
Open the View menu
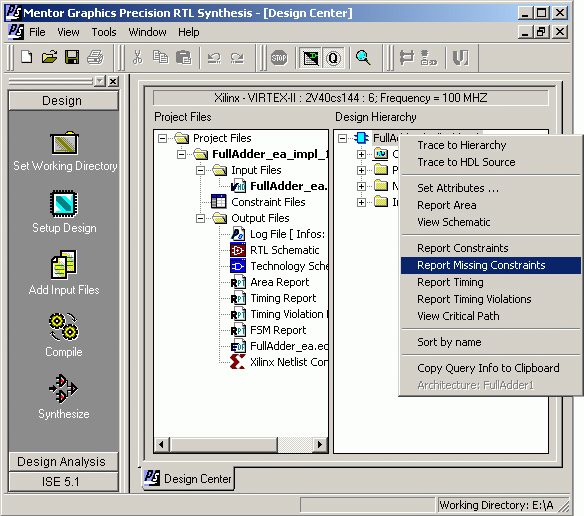68,32
